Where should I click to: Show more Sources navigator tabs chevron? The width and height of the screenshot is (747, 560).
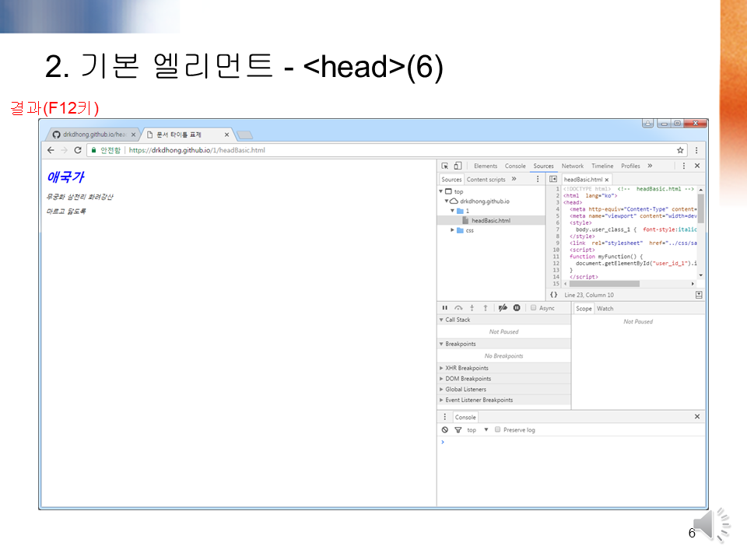click(x=514, y=179)
